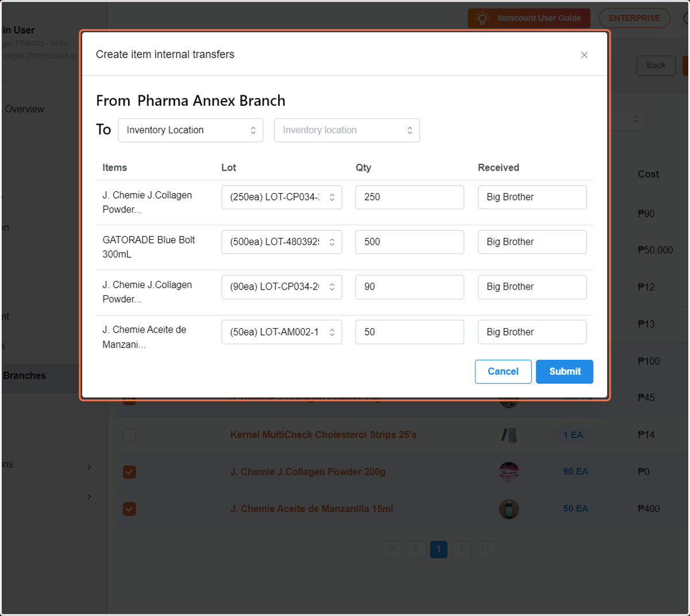Open Overview in the sidebar

click(24, 109)
